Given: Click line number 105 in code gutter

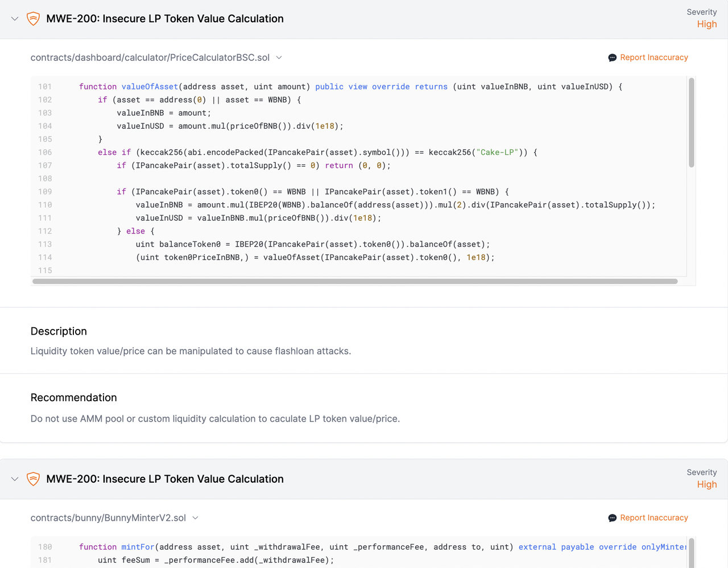Looking at the screenshot, I should [45, 139].
